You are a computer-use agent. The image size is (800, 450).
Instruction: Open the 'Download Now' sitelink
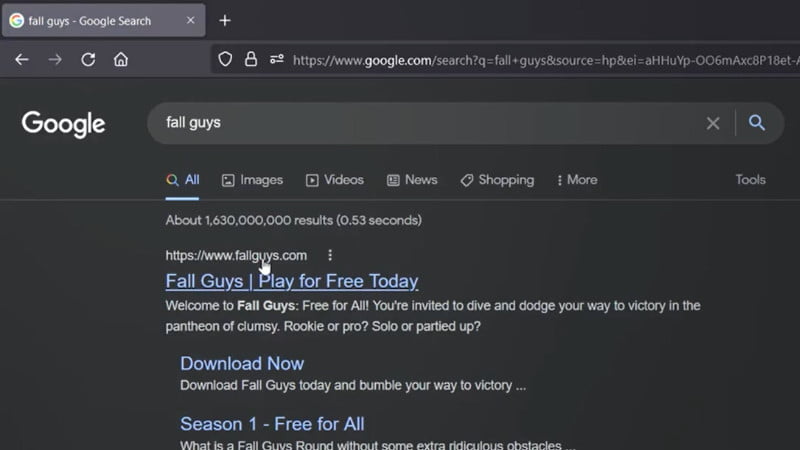point(242,364)
